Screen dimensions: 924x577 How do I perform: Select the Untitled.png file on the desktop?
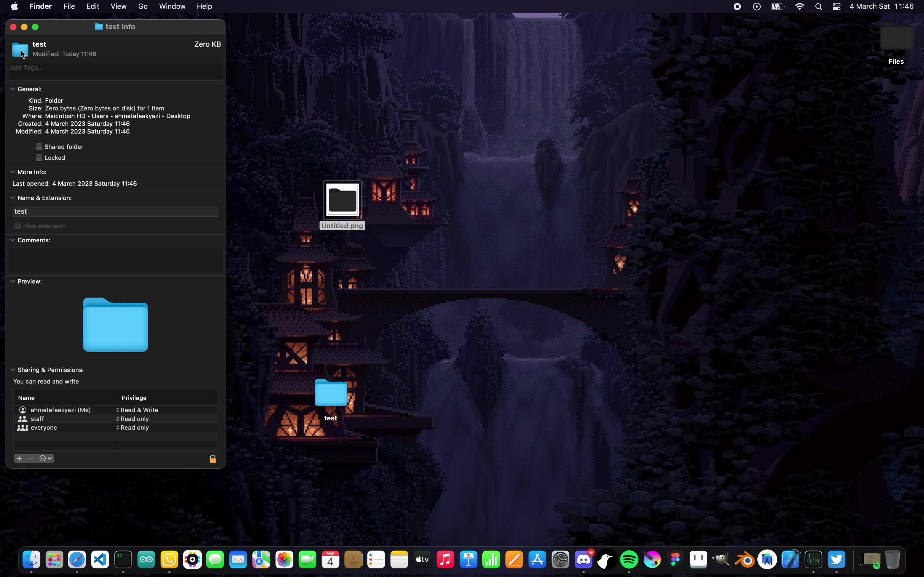342,199
